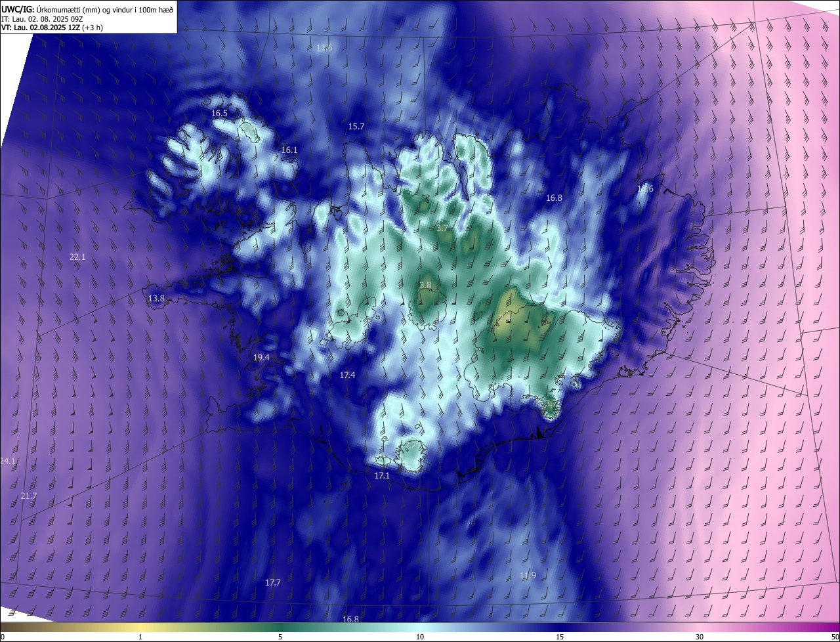Screen dimensions: 840x642
Task: Click the colour scale tick labeled 1
Action: coord(140,637)
